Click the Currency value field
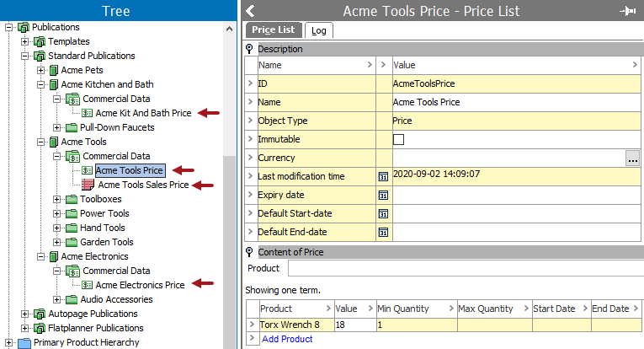Viewport: 644px width, 349px height. [x=508, y=158]
